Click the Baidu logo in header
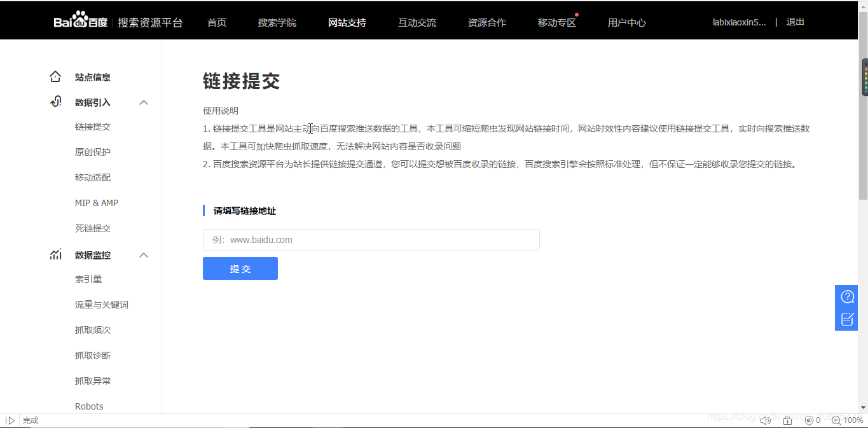The width and height of the screenshot is (868, 428). [81, 22]
